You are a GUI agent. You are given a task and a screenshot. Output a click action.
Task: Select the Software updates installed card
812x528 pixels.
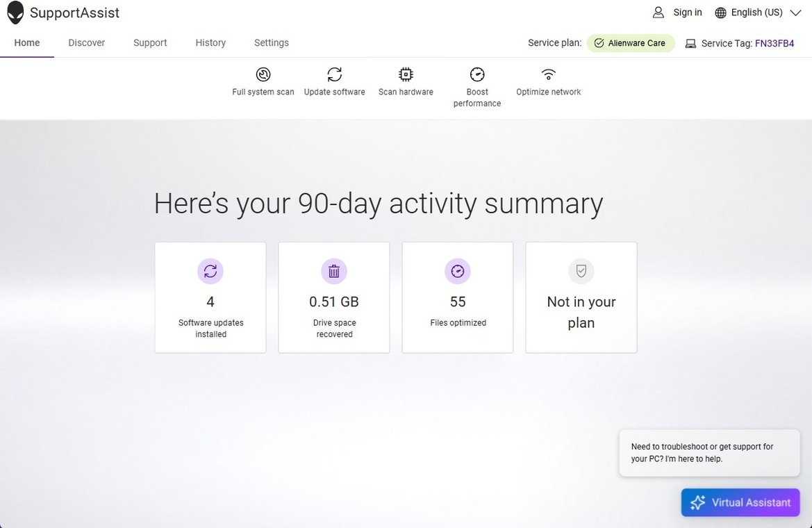pyautogui.click(x=210, y=297)
